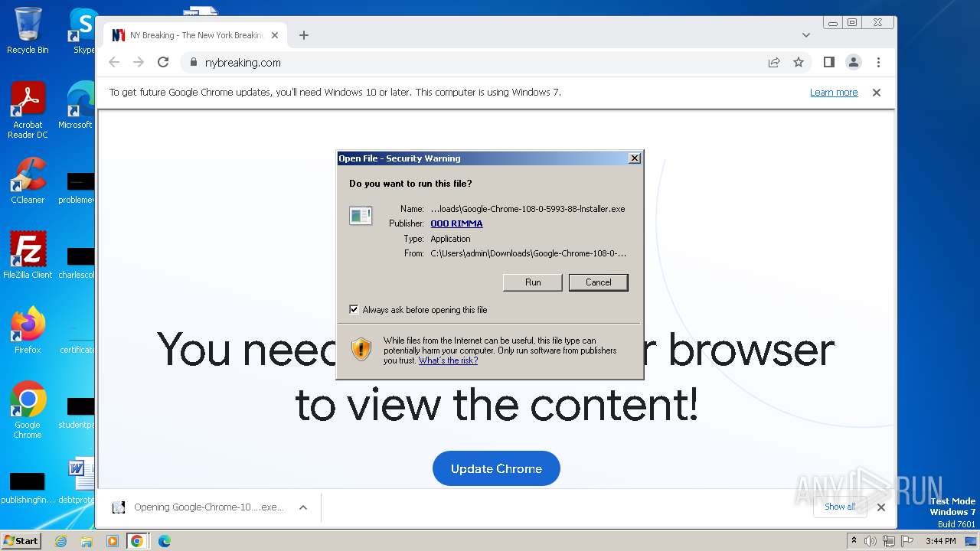980x551 pixels.
Task: Click the 3:44 PM taskbar clock
Action: click(940, 541)
